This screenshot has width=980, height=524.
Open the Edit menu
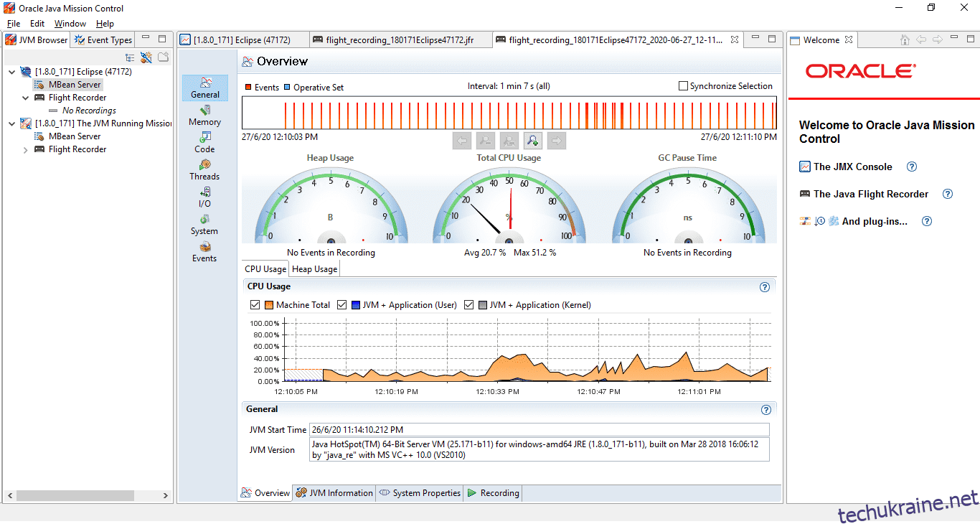point(37,24)
